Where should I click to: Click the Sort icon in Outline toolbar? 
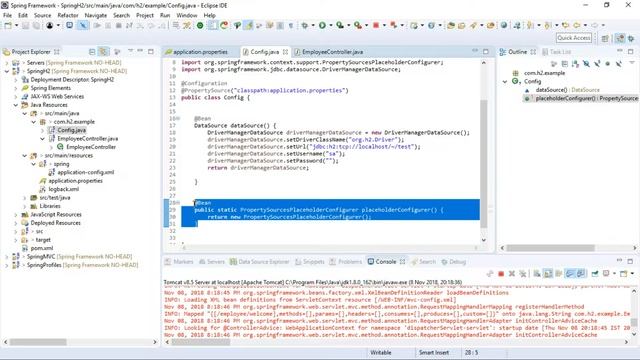tap(576, 64)
